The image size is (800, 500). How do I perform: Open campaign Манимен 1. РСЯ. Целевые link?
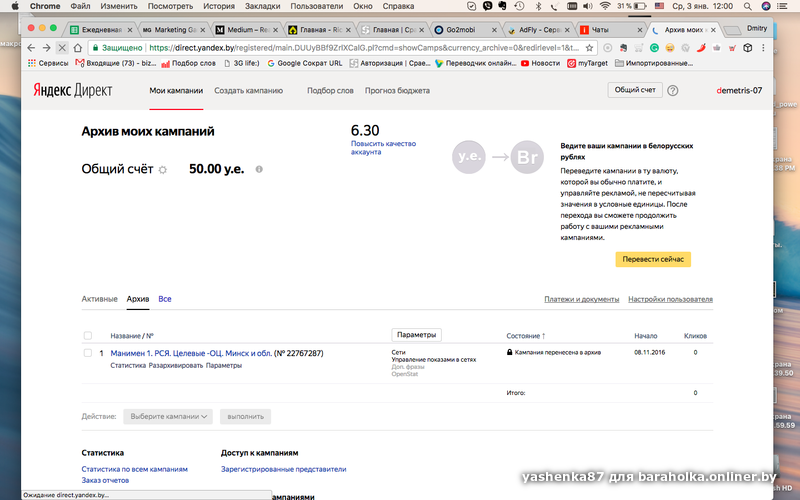191,353
